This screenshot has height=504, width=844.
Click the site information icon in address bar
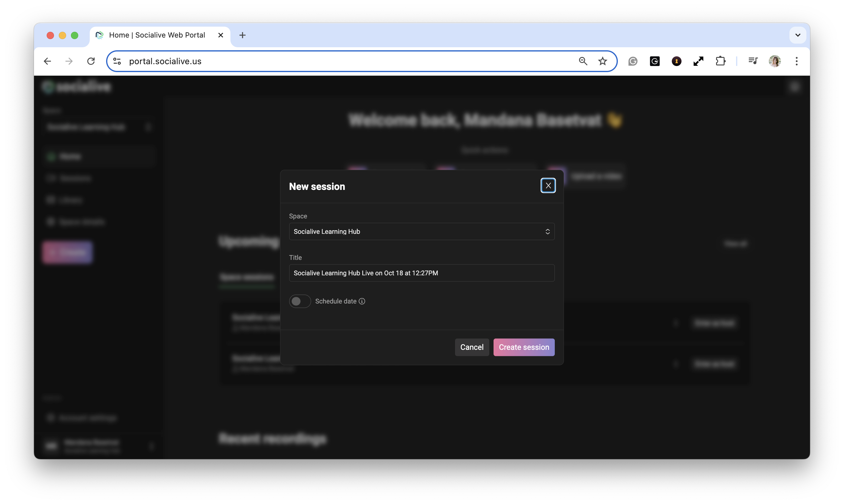[x=117, y=61]
